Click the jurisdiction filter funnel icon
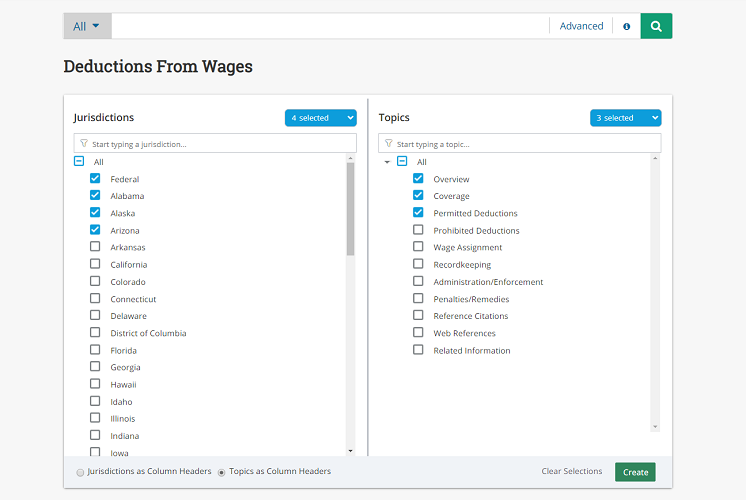 tap(84, 144)
